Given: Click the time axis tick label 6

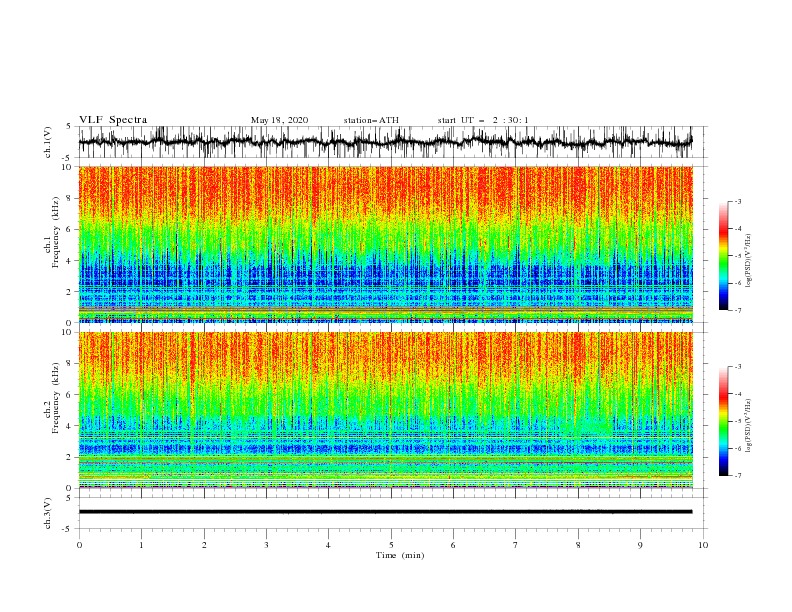Looking at the screenshot, I should [453, 545].
